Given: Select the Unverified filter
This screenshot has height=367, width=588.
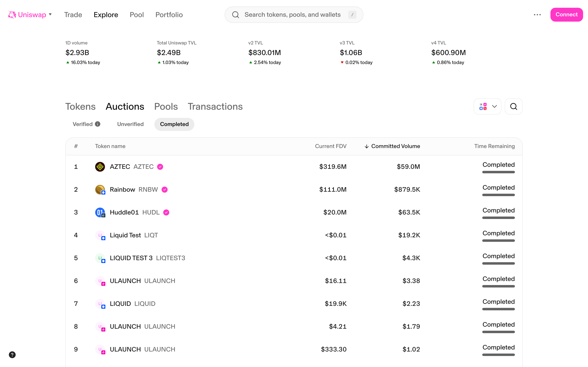Looking at the screenshot, I should point(130,124).
